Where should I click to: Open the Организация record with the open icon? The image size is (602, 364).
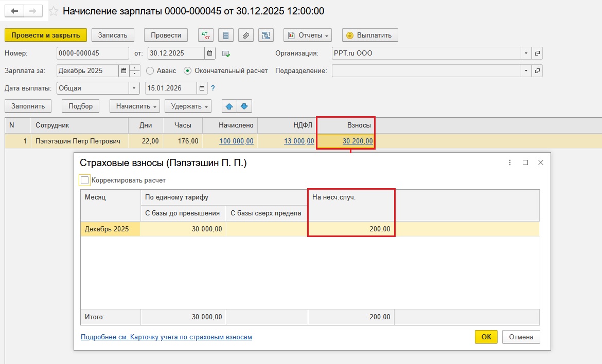(537, 53)
